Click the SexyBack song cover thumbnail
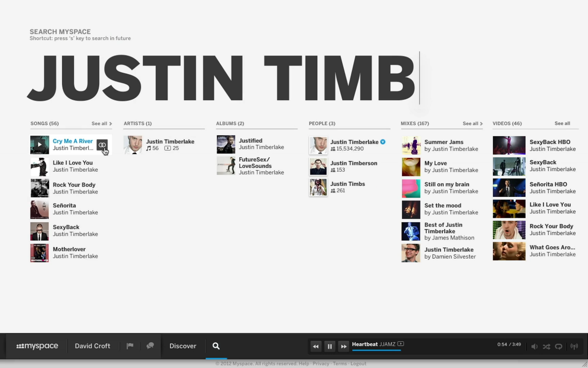This screenshot has width=588, height=368. point(40,231)
